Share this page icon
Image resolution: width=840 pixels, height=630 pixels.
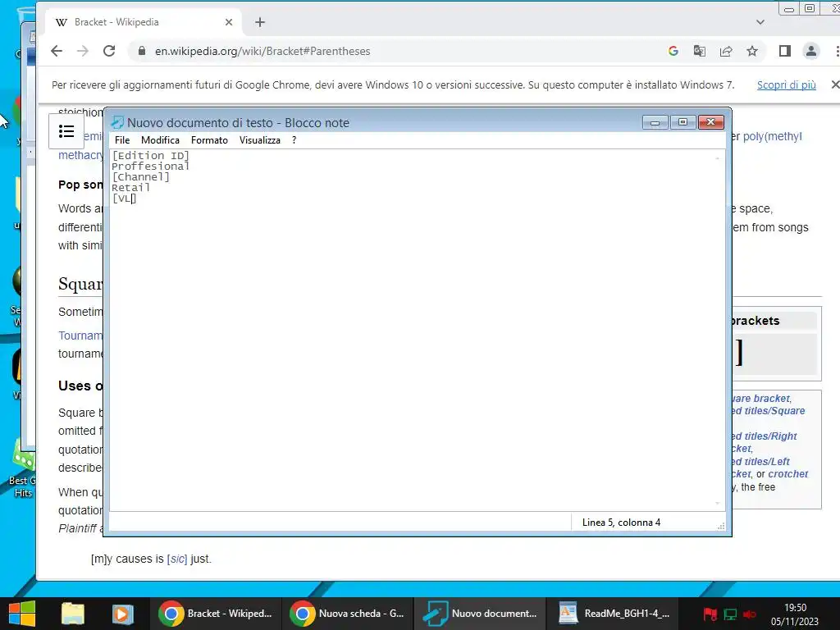[726, 51]
